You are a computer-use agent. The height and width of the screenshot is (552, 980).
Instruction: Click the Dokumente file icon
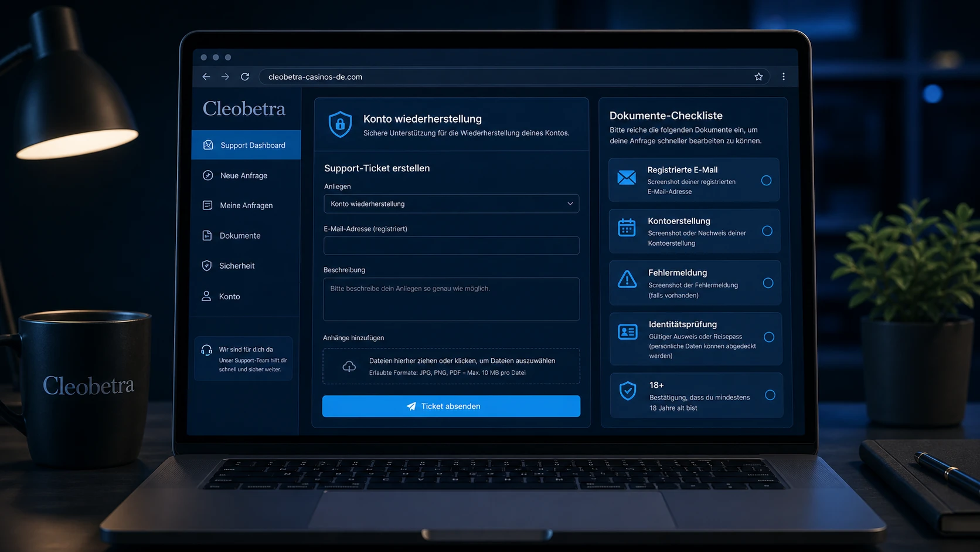tap(207, 235)
